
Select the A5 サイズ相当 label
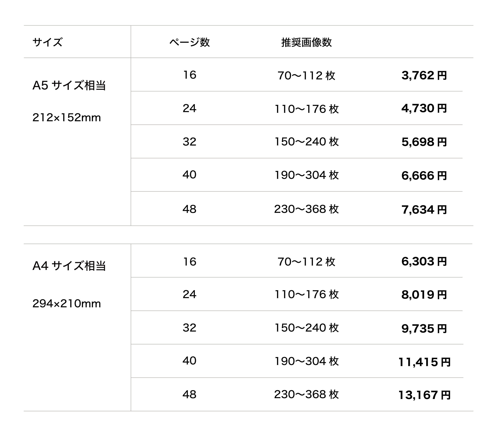(69, 85)
